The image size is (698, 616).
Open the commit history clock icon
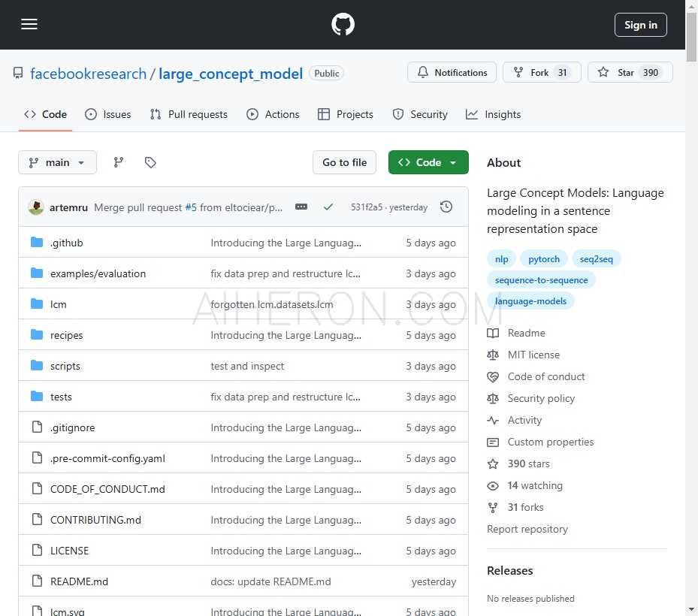point(446,207)
